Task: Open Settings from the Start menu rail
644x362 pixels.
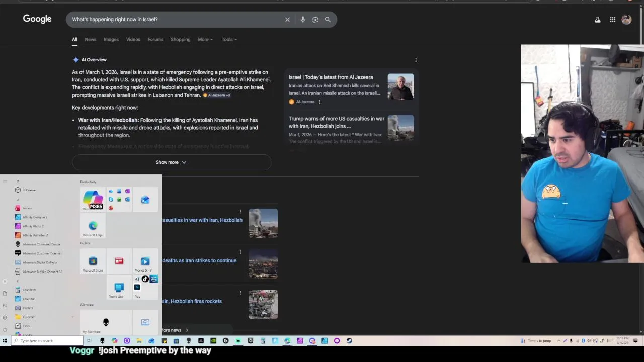Action: (x=5, y=317)
